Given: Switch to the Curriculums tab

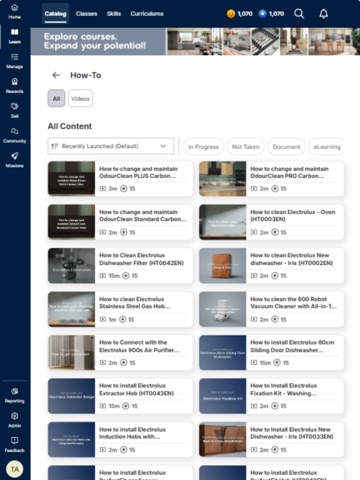Looking at the screenshot, I should (147, 14).
